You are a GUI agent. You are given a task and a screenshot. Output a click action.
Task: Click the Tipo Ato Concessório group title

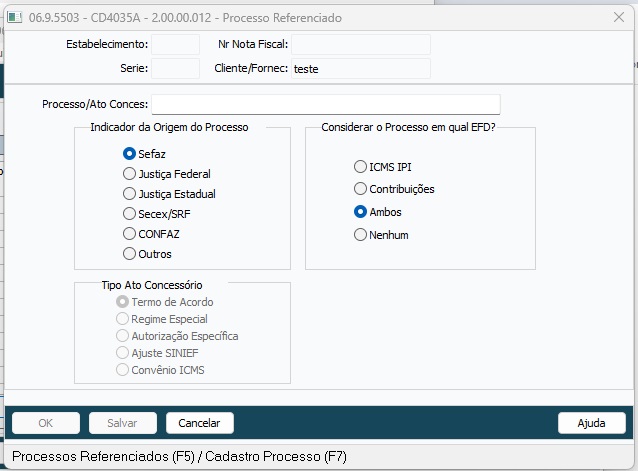click(x=152, y=285)
